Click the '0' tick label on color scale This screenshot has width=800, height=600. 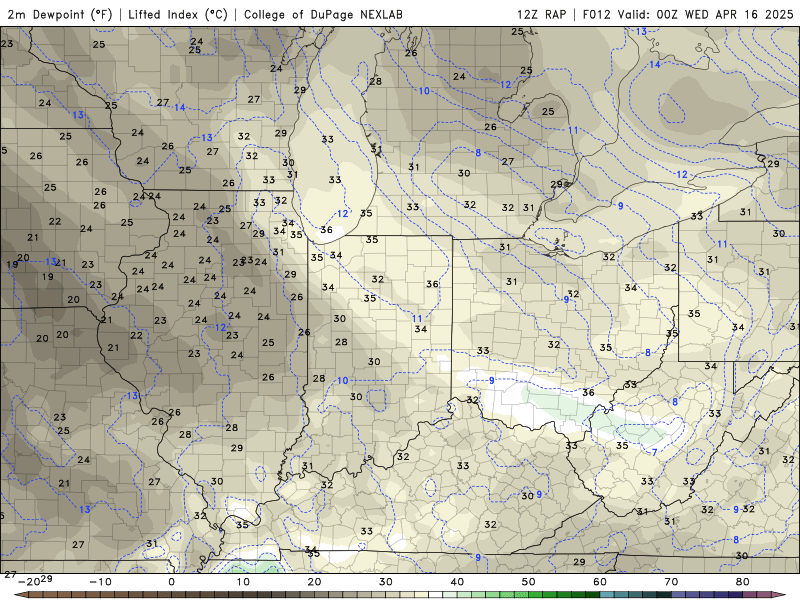[171, 582]
